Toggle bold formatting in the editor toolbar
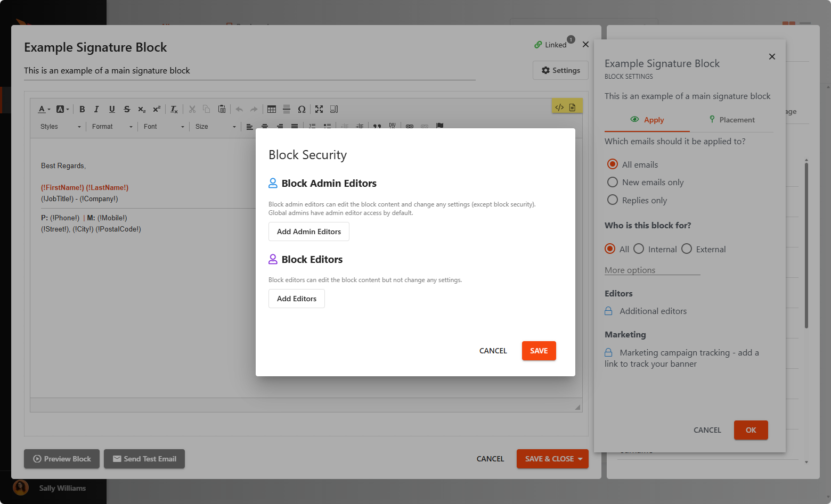 pos(82,109)
